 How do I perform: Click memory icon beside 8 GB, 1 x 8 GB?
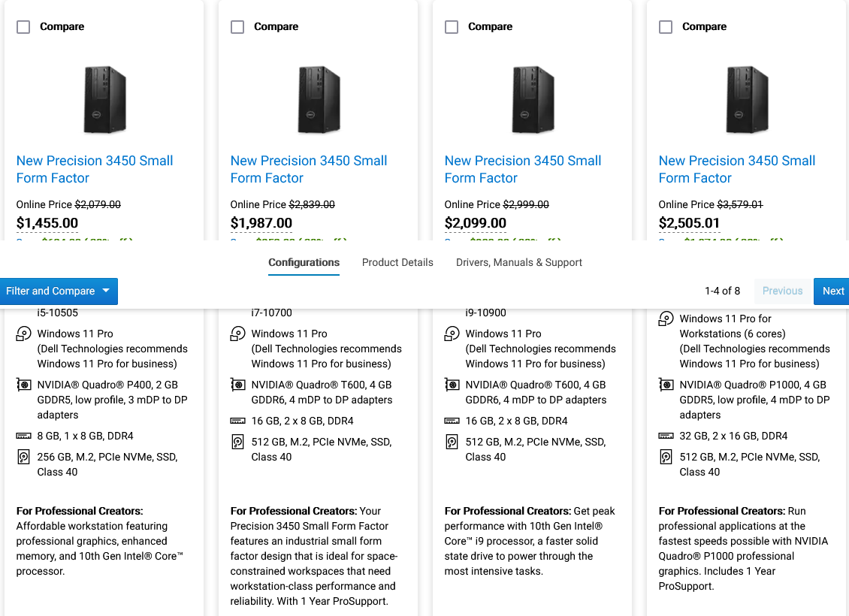[x=23, y=436]
